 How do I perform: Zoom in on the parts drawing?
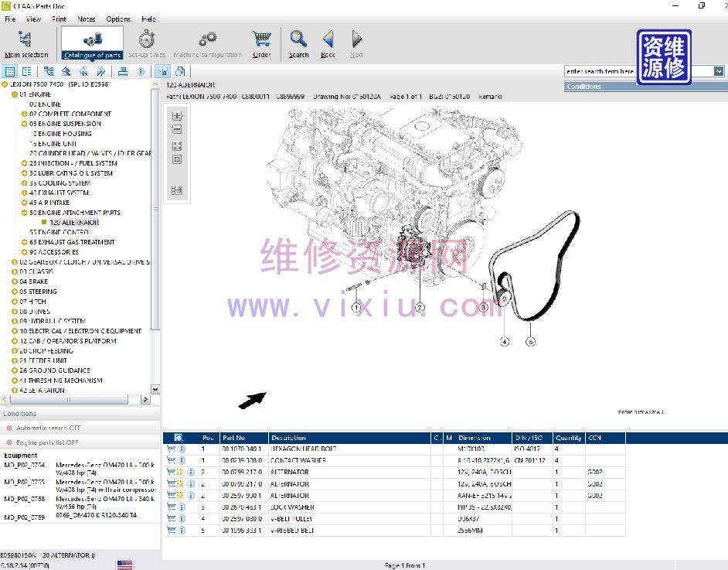(177, 115)
